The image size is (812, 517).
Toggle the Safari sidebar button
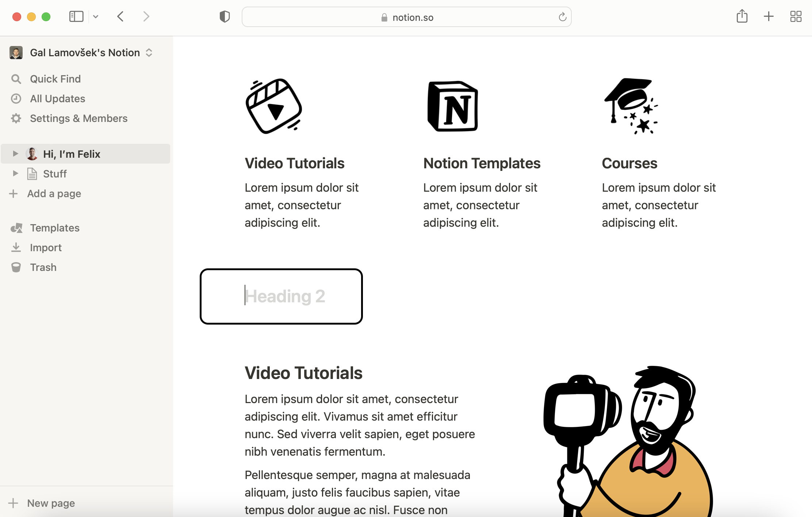76,16
